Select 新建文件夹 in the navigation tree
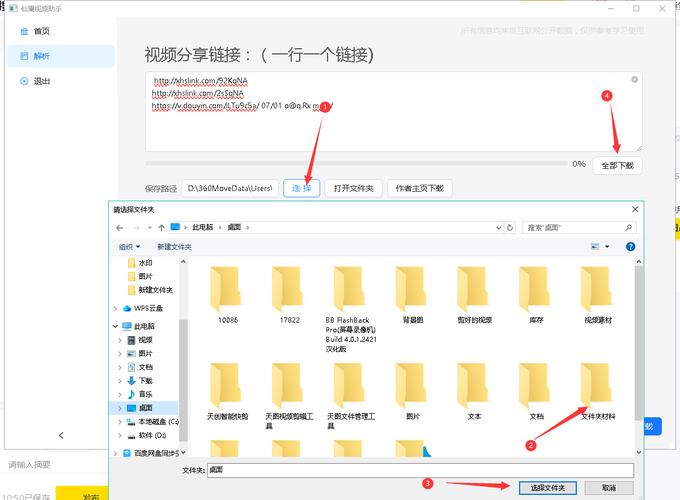 click(x=150, y=290)
